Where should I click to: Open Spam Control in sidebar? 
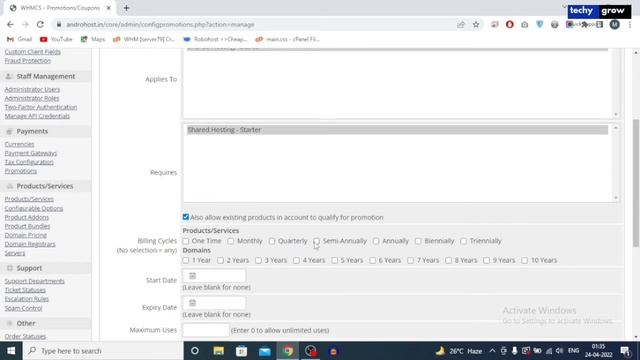pos(23,308)
